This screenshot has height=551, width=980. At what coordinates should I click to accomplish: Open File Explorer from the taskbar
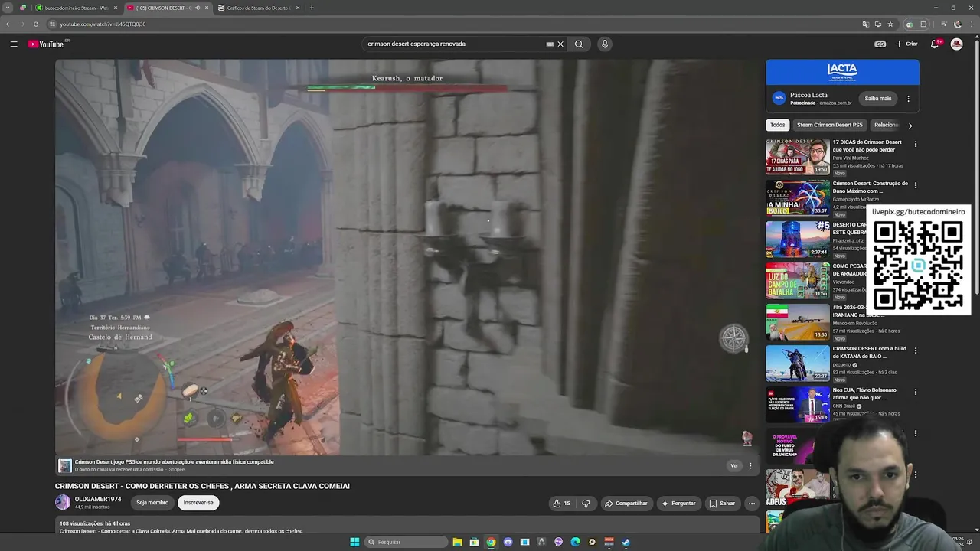[x=457, y=542]
